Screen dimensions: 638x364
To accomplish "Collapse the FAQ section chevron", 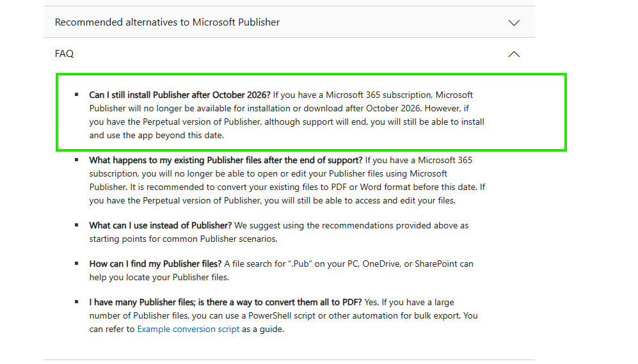I will [x=514, y=54].
